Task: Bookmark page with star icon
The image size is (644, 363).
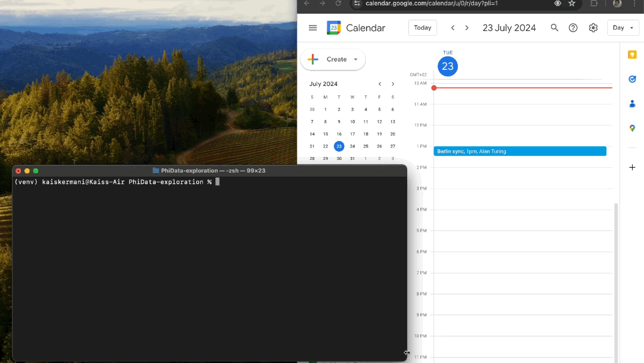Action: pos(572,4)
